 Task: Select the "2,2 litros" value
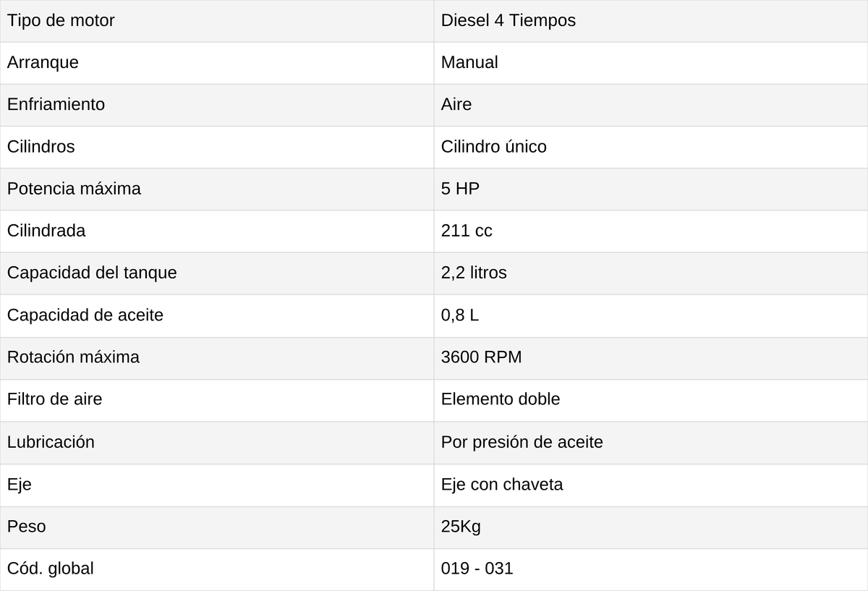(474, 273)
